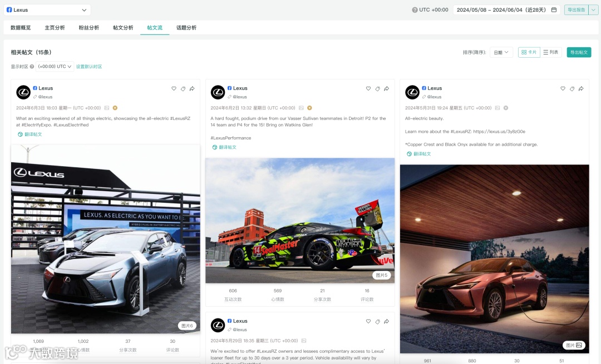The width and height of the screenshot is (601, 364).
Task: Open the 帖文分析 tab
Action: [x=123, y=28]
